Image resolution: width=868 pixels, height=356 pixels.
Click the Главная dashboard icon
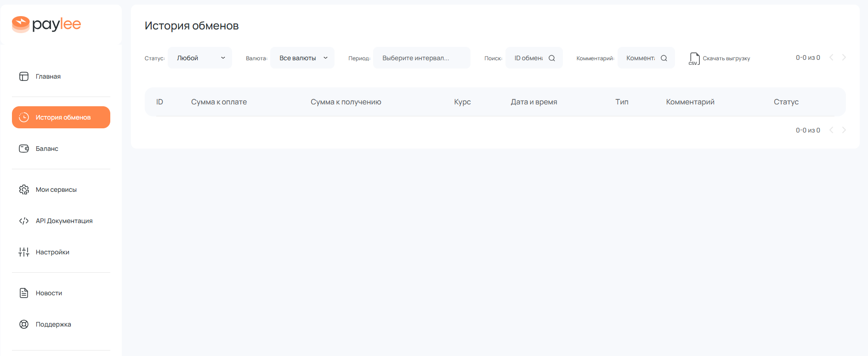coord(24,76)
